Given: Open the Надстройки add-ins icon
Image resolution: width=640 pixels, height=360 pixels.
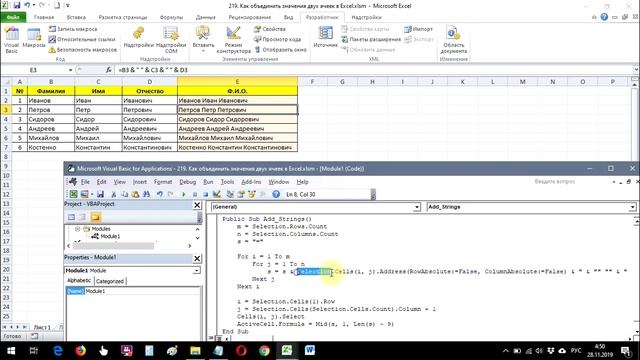Looking at the screenshot, I should 138,38.
